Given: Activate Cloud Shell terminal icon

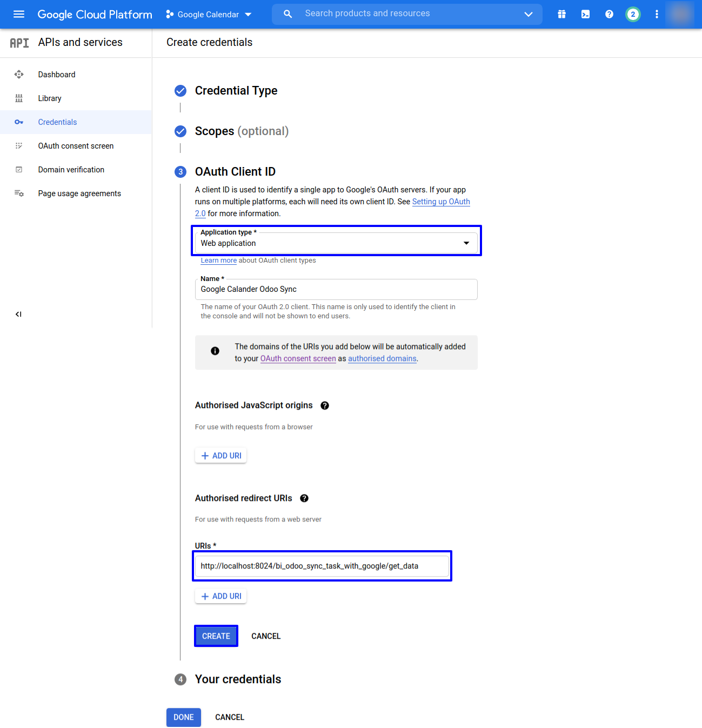Looking at the screenshot, I should [x=585, y=14].
